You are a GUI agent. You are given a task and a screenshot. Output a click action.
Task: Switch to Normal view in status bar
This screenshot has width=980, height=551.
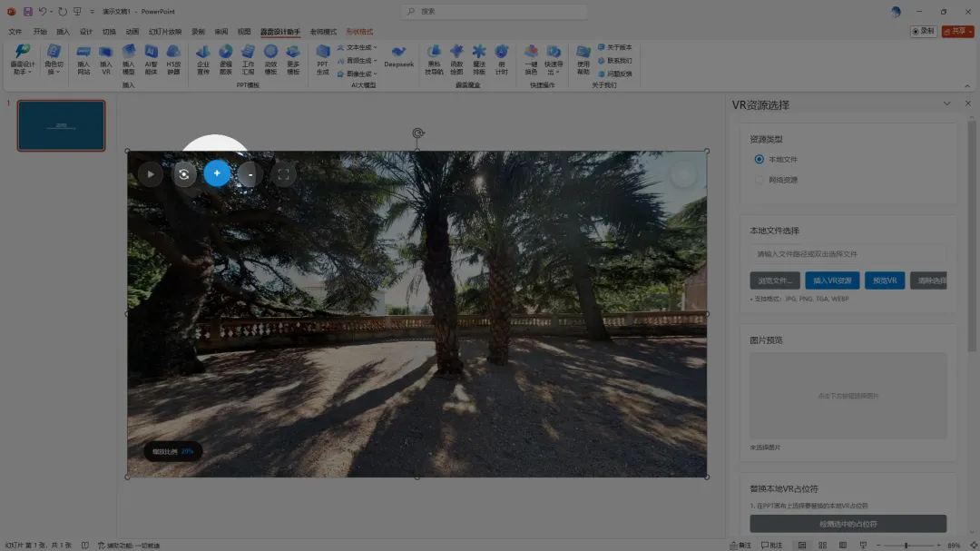pyautogui.click(x=802, y=546)
